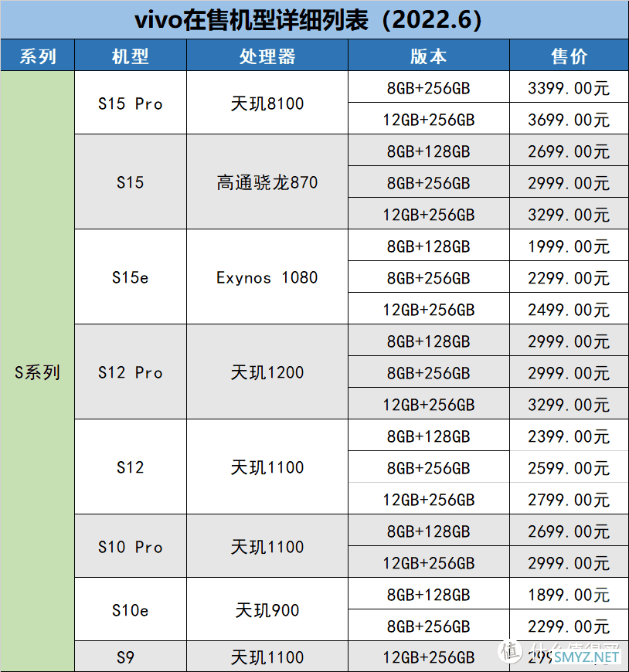Click the 天玑1200 processor cell

[x=267, y=372]
